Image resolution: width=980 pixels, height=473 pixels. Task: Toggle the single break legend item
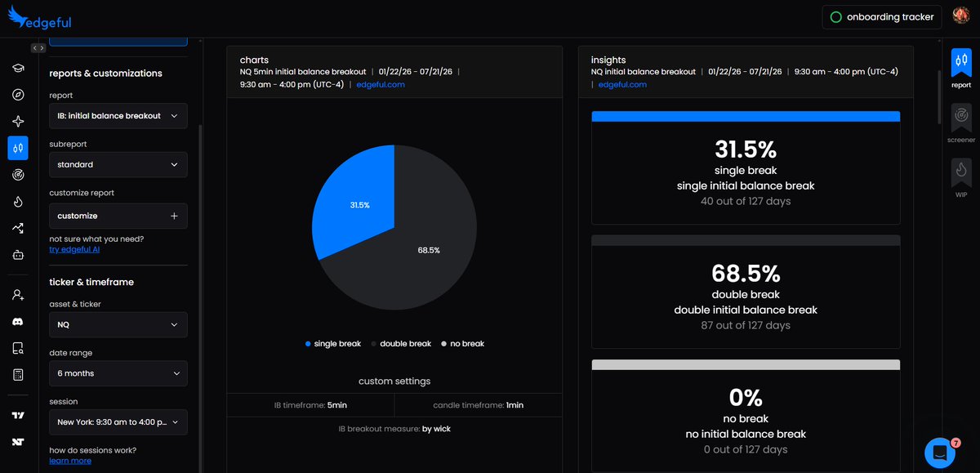point(333,344)
